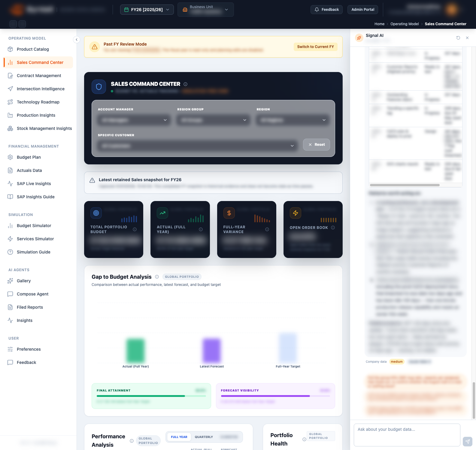Click the medium confidence badge
This screenshot has width=476, height=450.
pyautogui.click(x=397, y=362)
